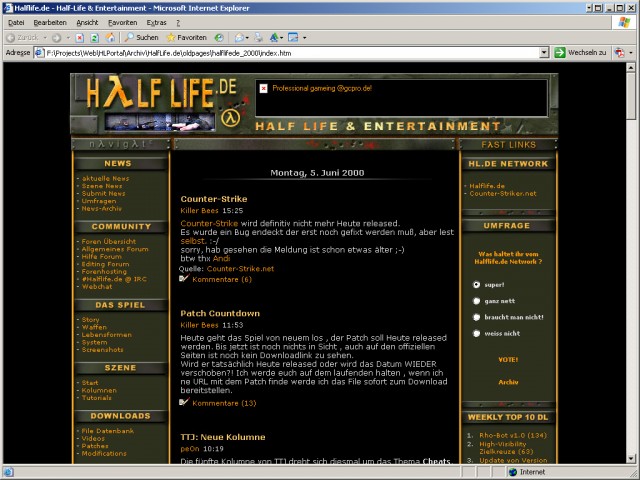
Task: Click the broken image icon in banner
Action: (264, 88)
